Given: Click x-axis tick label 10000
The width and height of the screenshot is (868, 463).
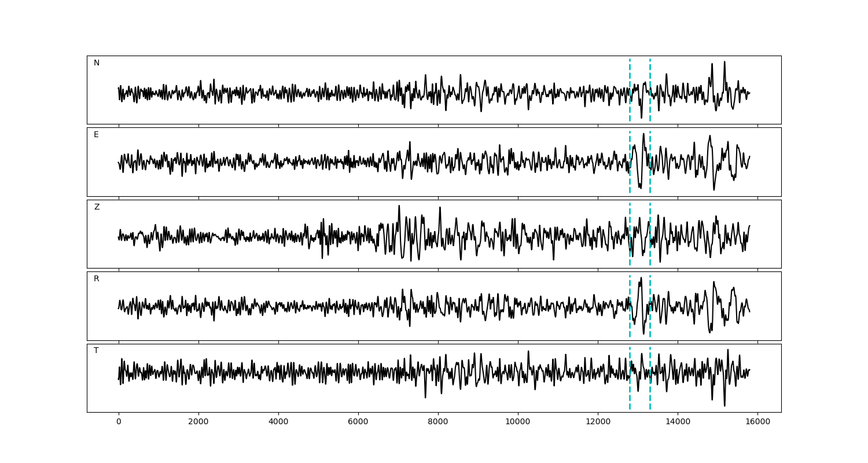Looking at the screenshot, I should [518, 422].
